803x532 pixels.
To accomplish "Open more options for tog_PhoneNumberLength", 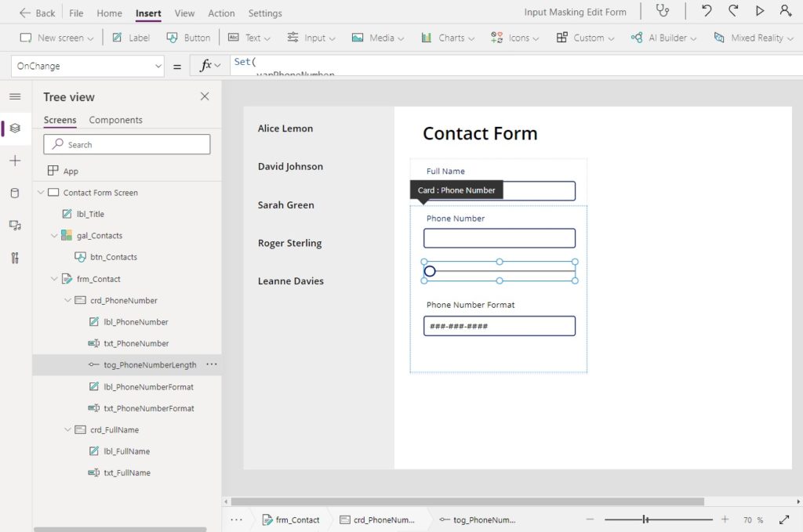I will [212, 364].
